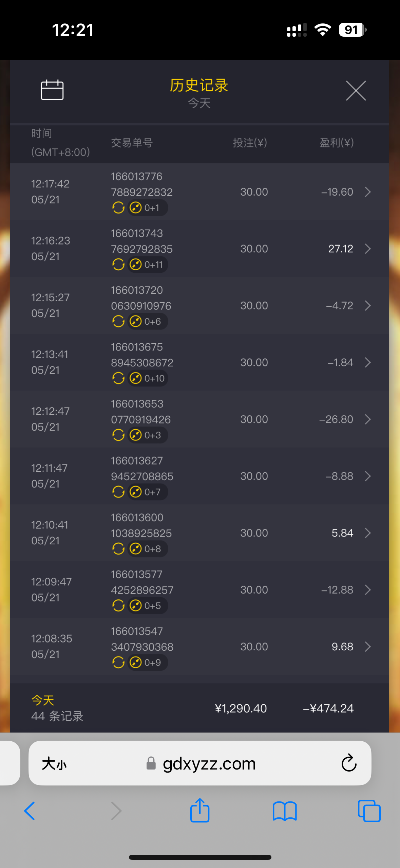Expand details for the 12:17:42 record
The height and width of the screenshot is (868, 400).
pos(368,192)
